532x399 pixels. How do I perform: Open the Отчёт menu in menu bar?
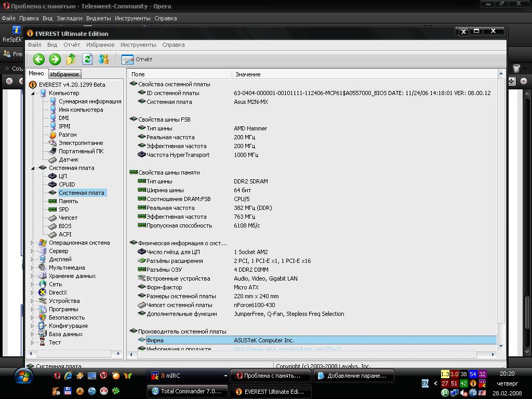(x=72, y=45)
